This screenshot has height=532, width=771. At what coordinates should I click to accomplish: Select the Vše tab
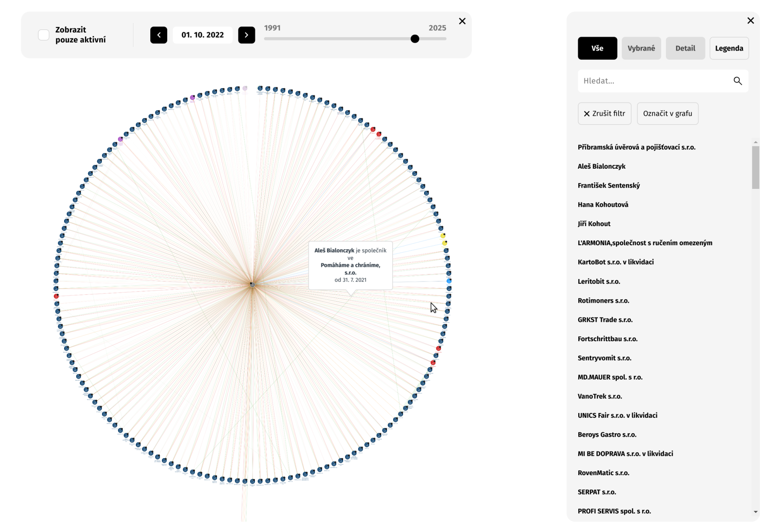point(597,48)
